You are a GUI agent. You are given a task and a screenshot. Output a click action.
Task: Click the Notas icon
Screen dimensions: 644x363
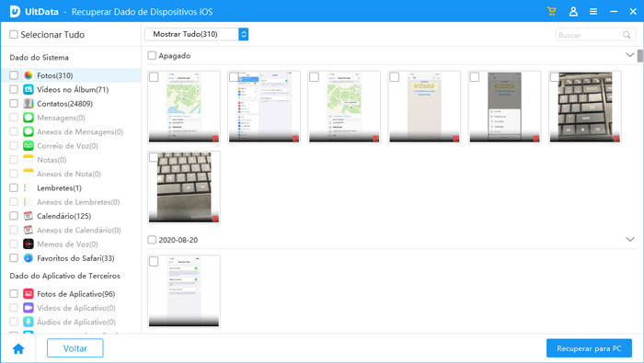click(x=29, y=160)
